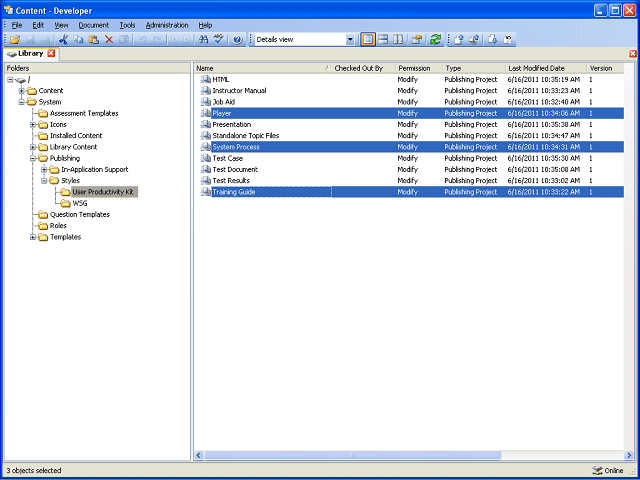Click the Check In toolbar icon

(458, 40)
